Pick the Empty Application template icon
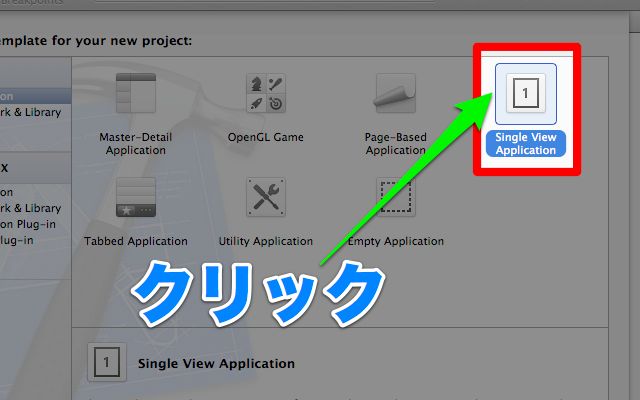 (x=396, y=197)
